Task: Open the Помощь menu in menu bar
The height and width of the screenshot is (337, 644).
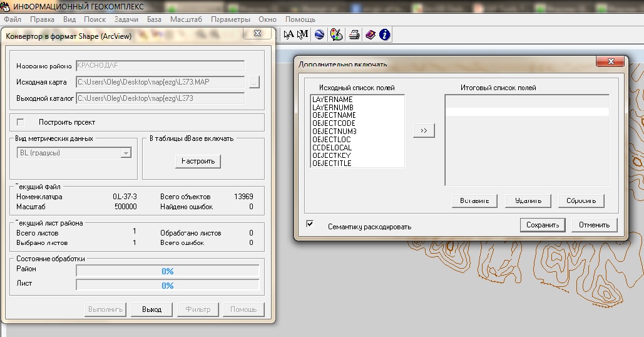Action: 300,19
